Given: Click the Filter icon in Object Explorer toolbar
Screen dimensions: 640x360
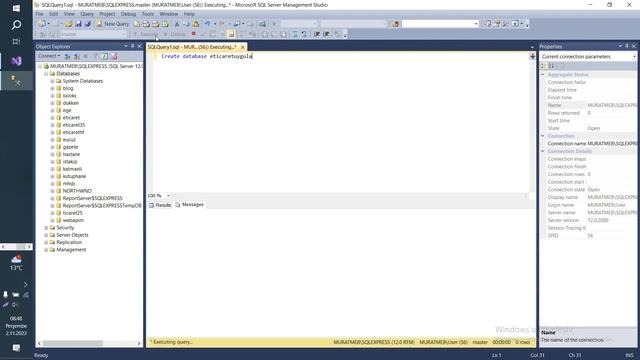Looking at the screenshot, I should coord(95,56).
